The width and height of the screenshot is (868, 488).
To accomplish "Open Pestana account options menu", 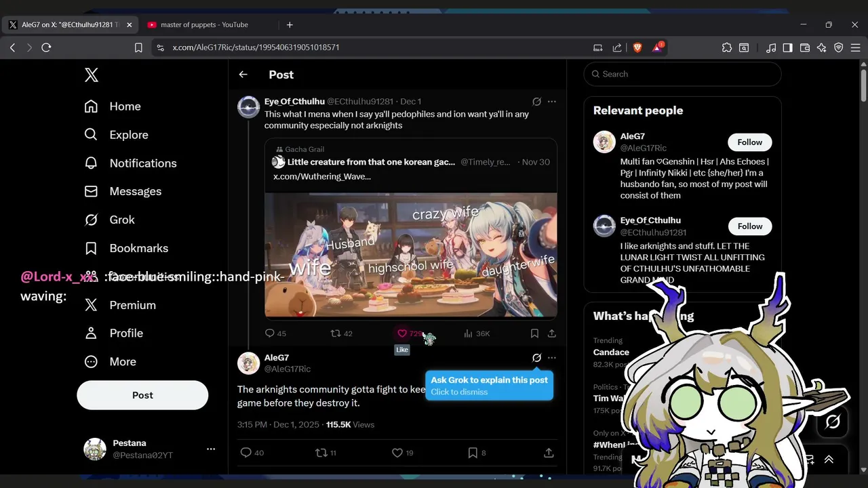I will pos(211,449).
